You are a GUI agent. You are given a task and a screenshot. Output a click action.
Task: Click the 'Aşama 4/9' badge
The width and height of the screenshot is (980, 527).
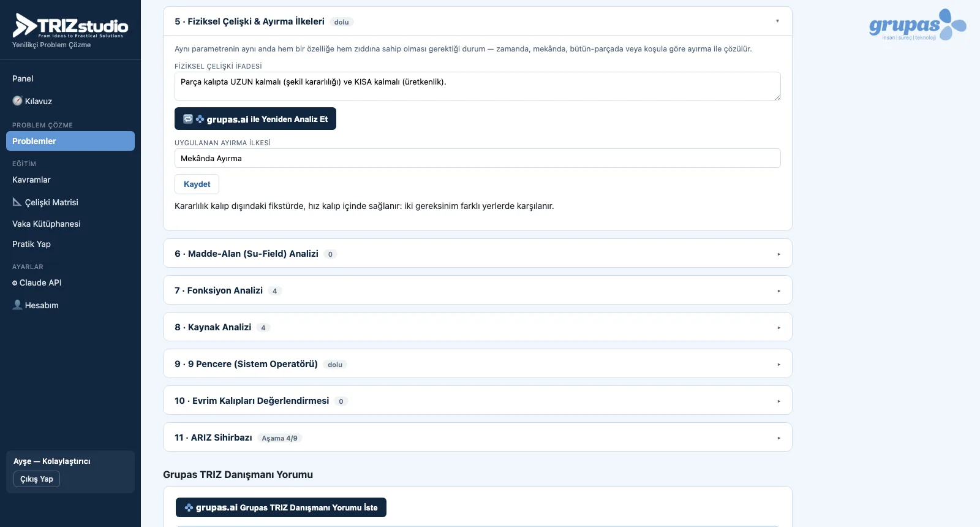tap(280, 438)
